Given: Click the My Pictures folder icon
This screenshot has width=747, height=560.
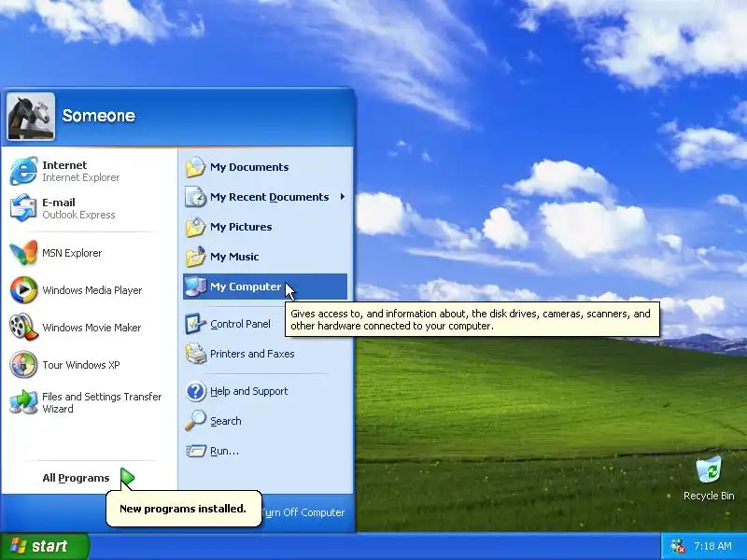Looking at the screenshot, I should pos(195,227).
